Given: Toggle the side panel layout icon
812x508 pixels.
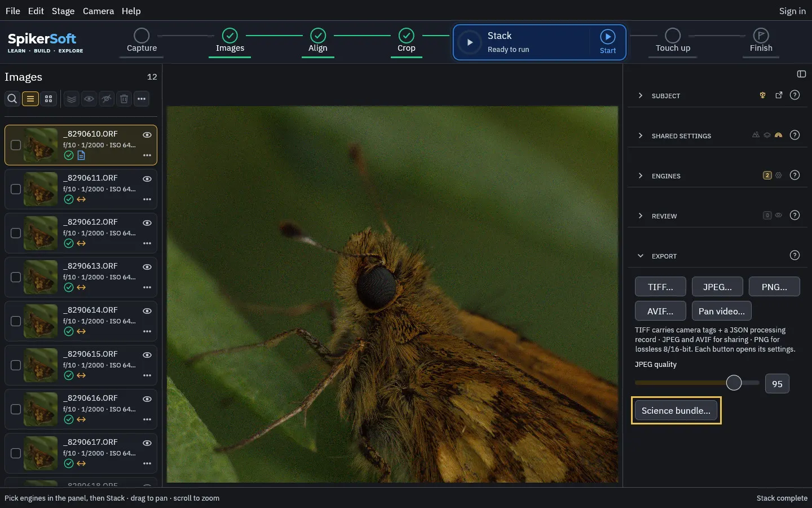Looking at the screenshot, I should coord(801,74).
